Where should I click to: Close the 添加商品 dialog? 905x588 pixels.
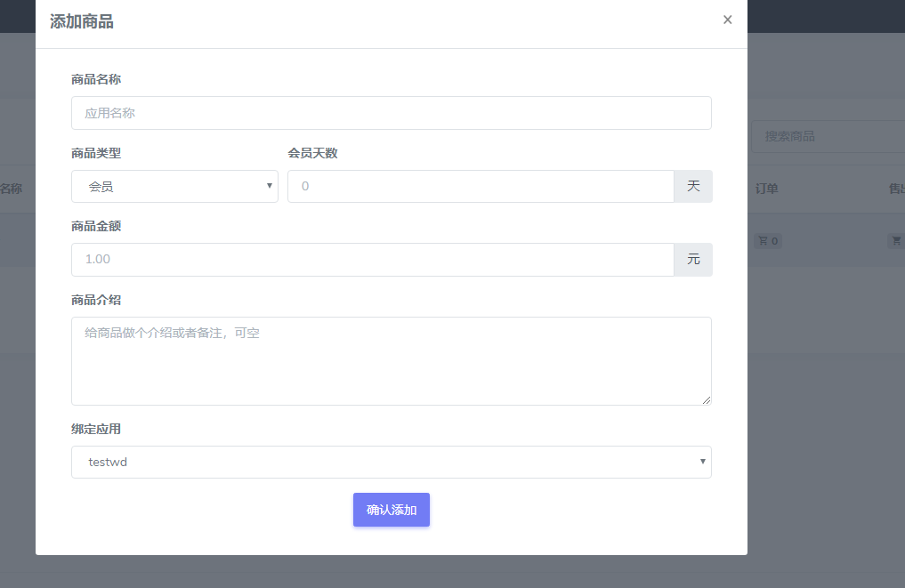pyautogui.click(x=727, y=20)
